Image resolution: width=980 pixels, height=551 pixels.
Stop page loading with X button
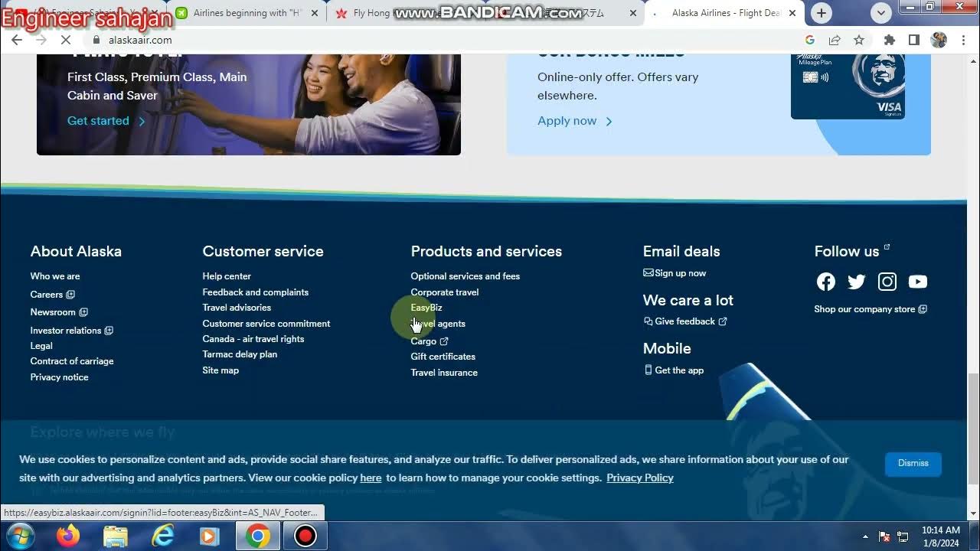click(67, 40)
